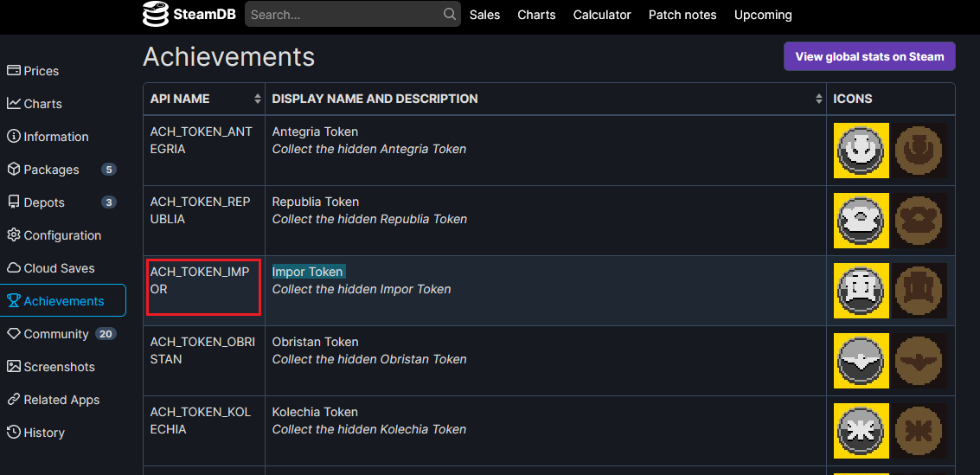Switch to the Packages sidebar tab
Screen dimensions: 980x475
tap(51, 170)
